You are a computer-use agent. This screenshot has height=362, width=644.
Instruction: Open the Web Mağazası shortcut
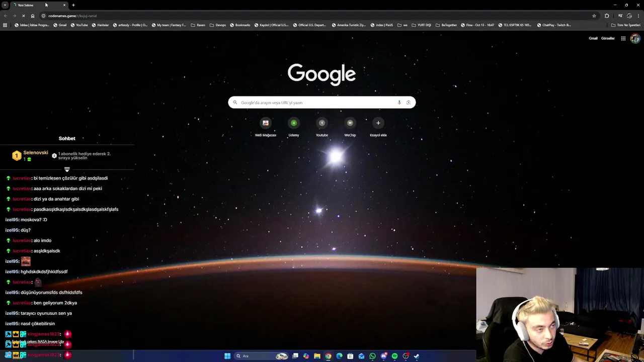pos(266,126)
